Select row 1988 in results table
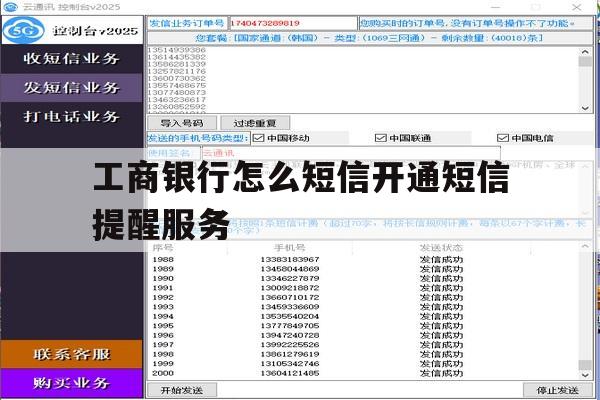The width and height of the screenshot is (600, 400). 364,260
